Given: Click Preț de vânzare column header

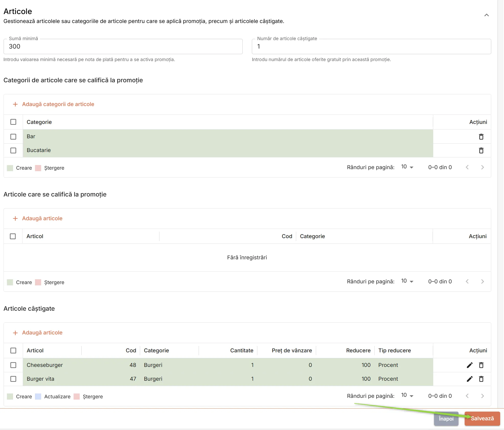Looking at the screenshot, I should tap(292, 351).
